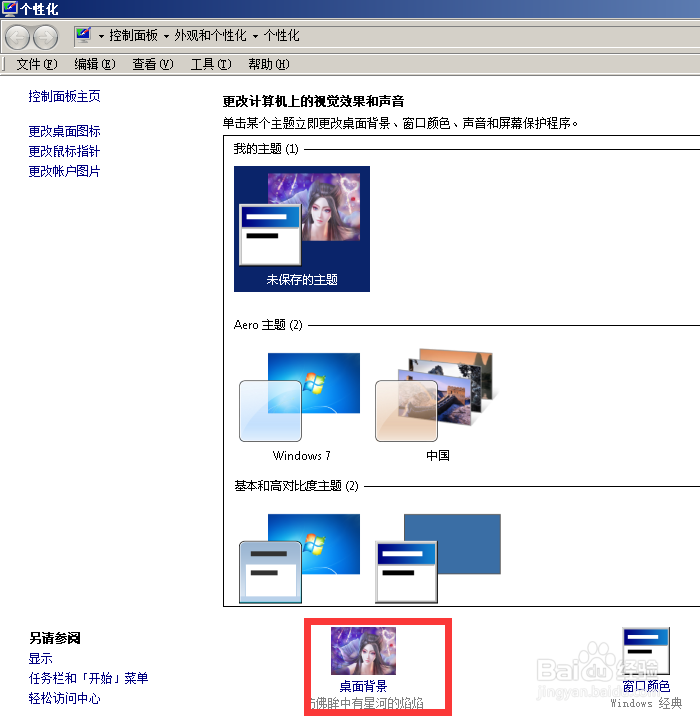The image size is (700, 717).
Task: Open the 文件(F) menu
Action: tap(37, 64)
